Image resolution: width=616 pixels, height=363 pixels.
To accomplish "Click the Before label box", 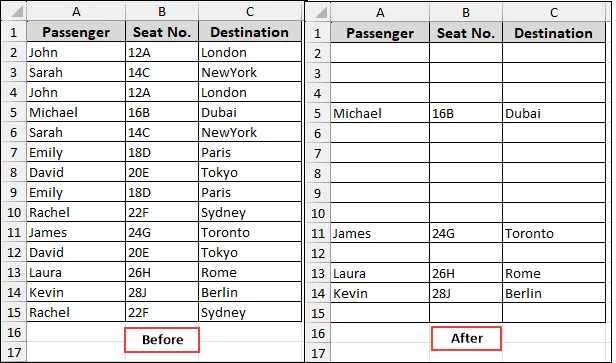I will [162, 340].
